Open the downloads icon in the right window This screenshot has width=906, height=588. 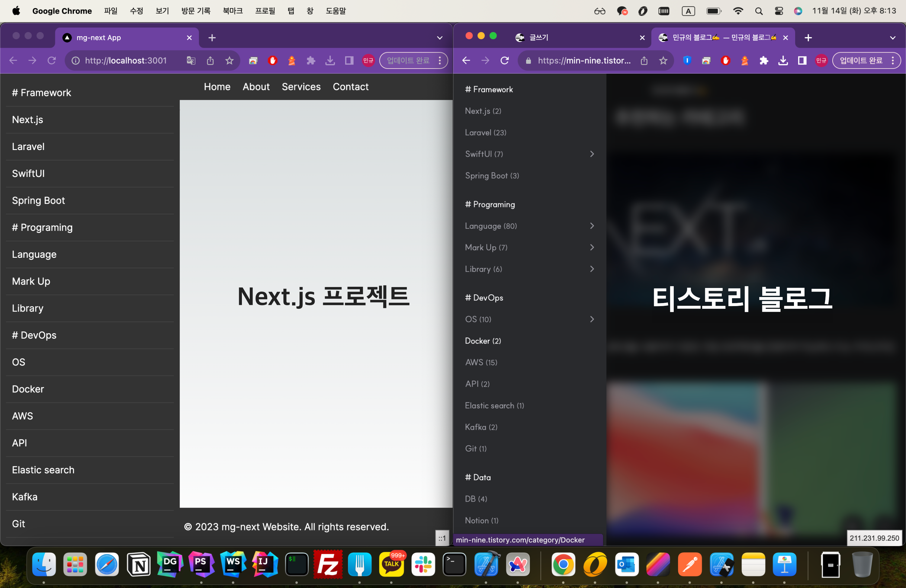point(783,60)
